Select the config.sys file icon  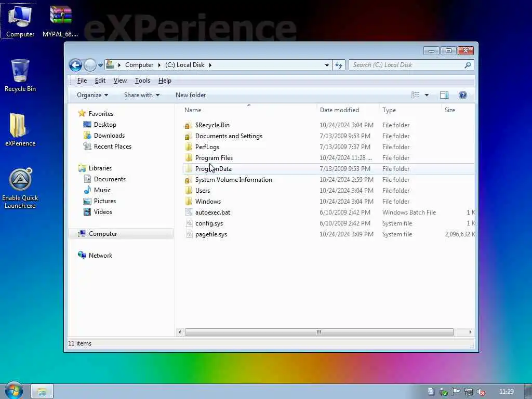point(189,223)
